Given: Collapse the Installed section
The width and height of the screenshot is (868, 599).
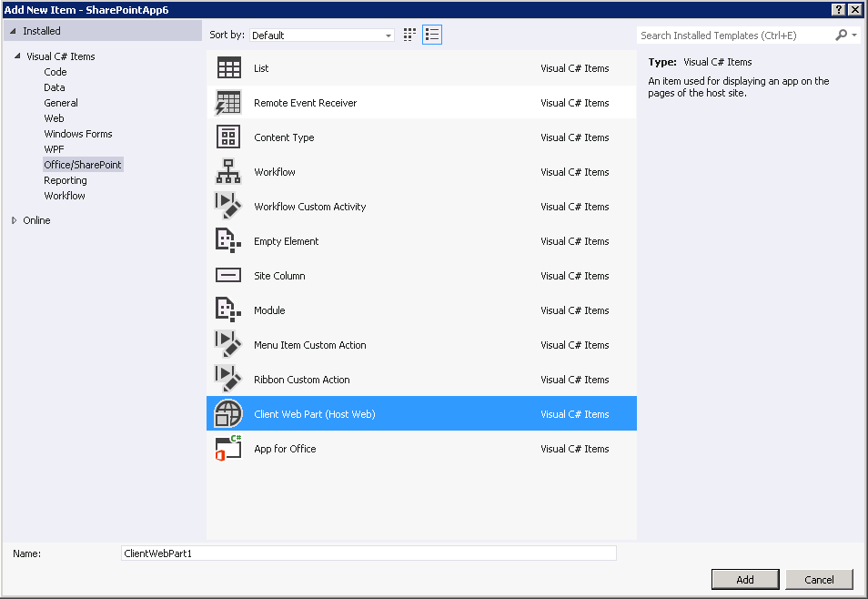Looking at the screenshot, I should (x=13, y=31).
